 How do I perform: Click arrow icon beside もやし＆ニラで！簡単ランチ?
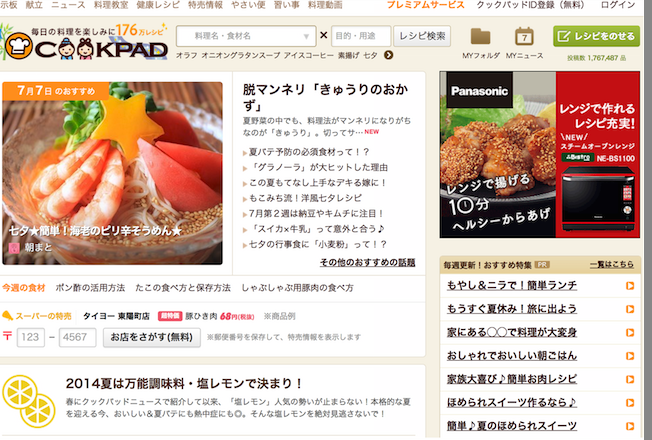[630, 286]
